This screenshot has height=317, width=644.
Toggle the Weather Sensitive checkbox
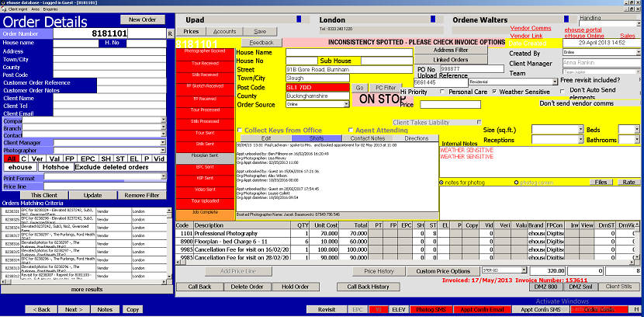pos(494,92)
